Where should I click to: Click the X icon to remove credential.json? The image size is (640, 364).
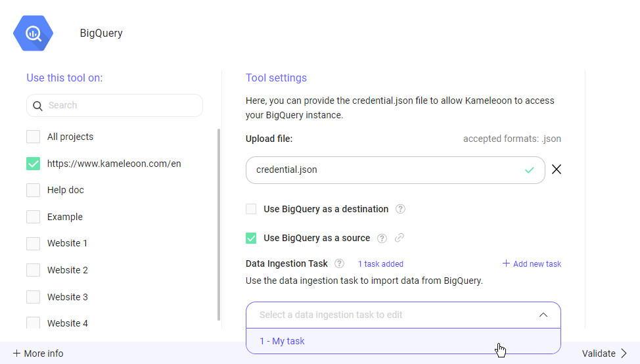[x=557, y=170]
